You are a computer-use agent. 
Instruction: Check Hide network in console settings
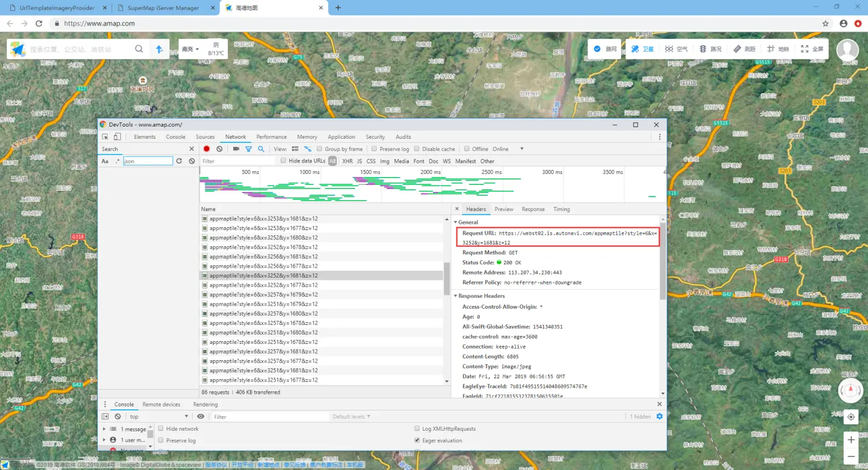click(x=161, y=428)
